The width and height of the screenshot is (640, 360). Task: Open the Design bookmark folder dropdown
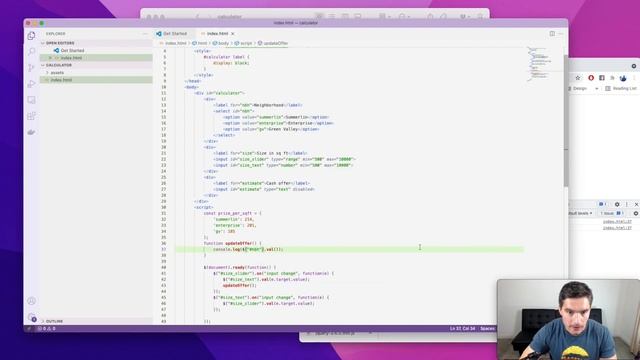[x=583, y=88]
